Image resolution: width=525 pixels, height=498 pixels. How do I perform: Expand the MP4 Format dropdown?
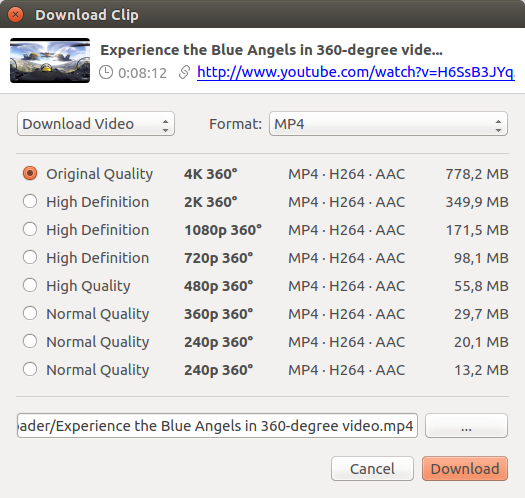coord(388,124)
